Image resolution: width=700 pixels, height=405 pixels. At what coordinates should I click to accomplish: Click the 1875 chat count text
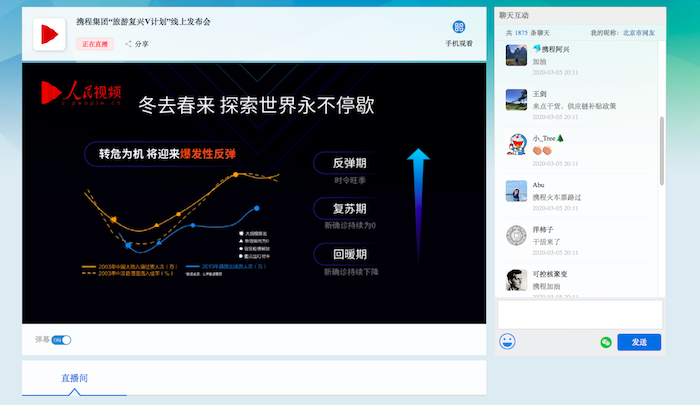coord(521,33)
